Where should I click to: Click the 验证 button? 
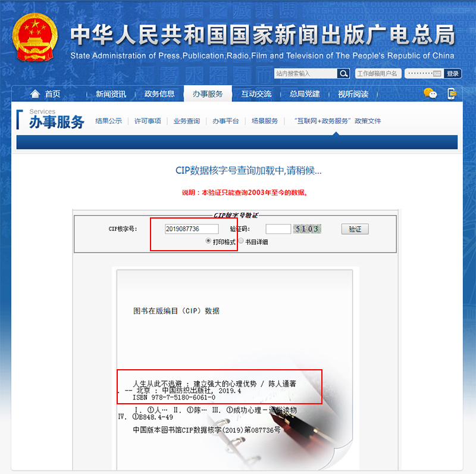[x=355, y=229]
